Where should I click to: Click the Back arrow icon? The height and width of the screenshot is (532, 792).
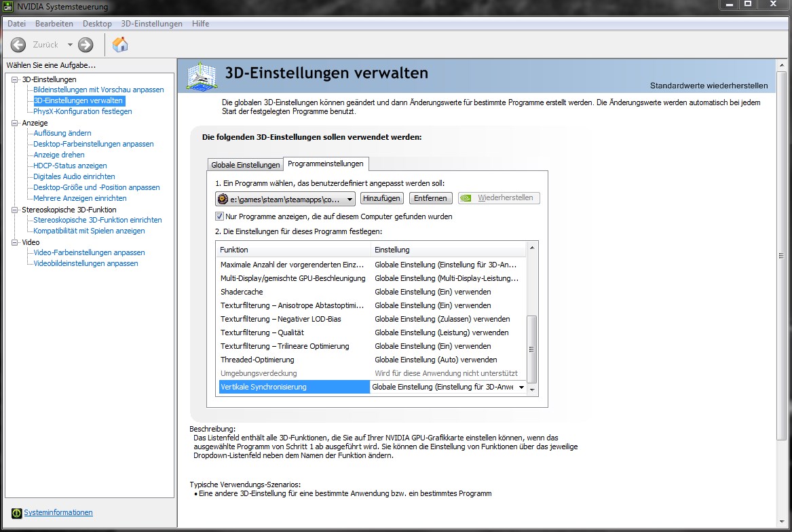18,45
